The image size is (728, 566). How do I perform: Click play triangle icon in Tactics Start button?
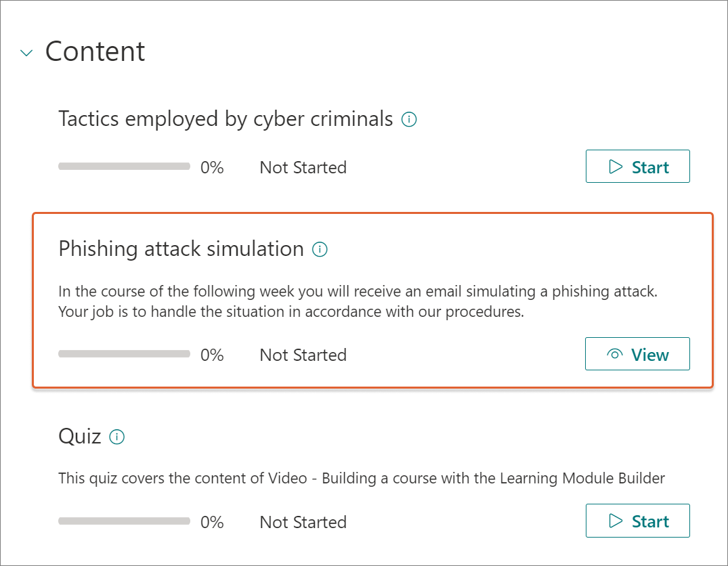coord(615,167)
